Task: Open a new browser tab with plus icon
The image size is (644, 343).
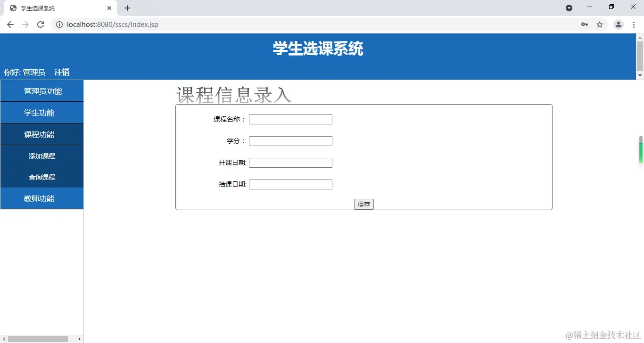Action: point(126,8)
